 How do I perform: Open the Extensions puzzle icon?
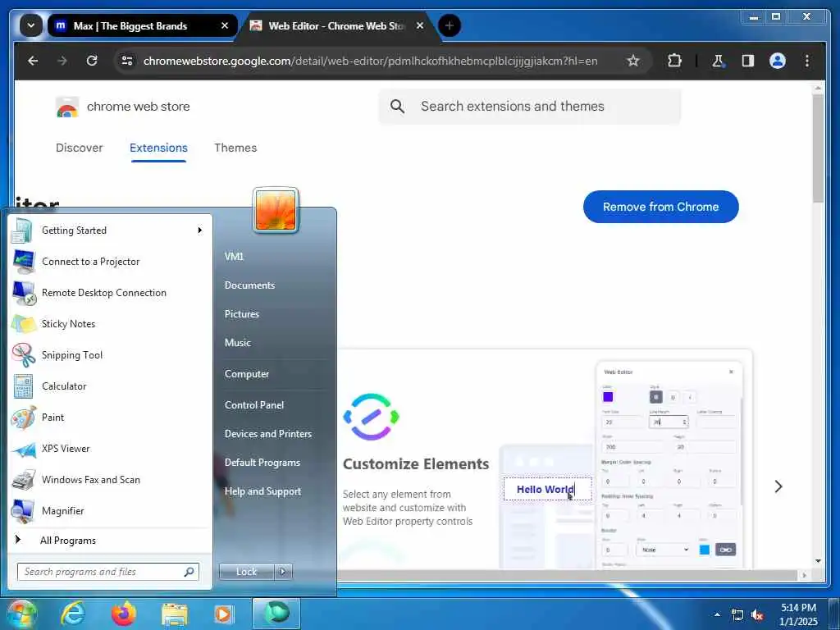click(674, 61)
